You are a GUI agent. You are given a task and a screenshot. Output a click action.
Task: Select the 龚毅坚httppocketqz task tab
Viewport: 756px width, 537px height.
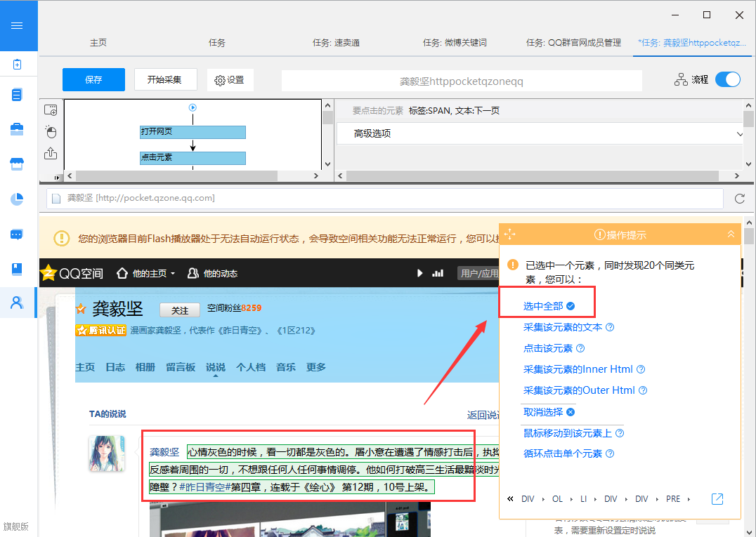(692, 43)
